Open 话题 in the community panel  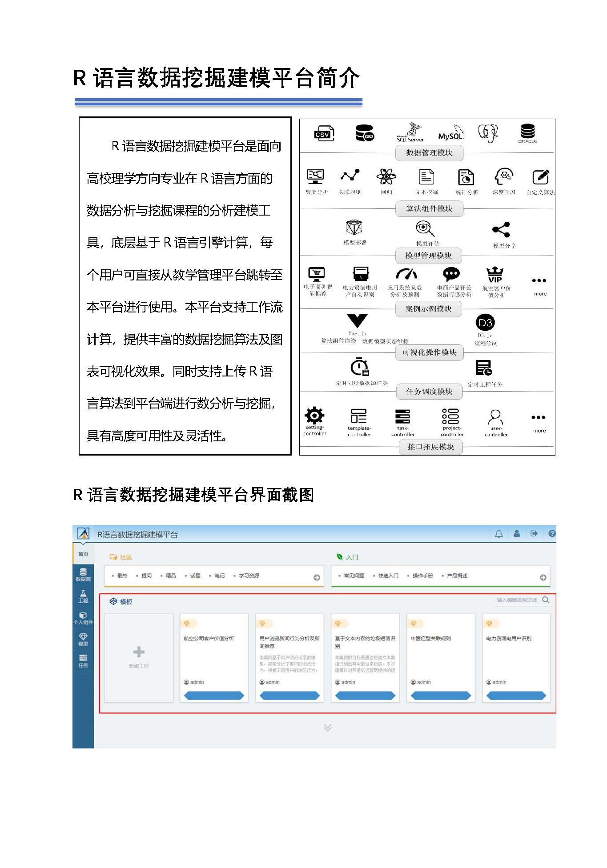(195, 576)
